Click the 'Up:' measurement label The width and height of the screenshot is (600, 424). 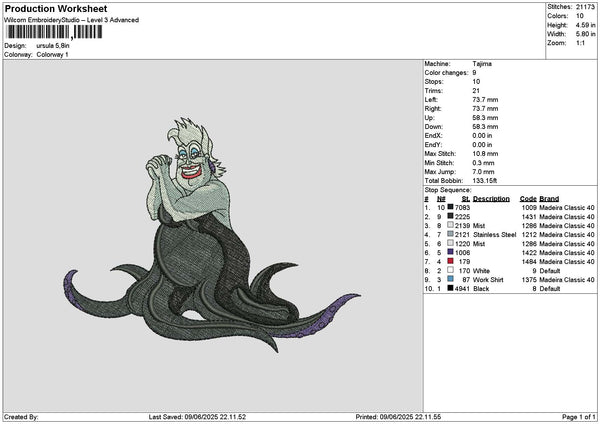tap(429, 117)
